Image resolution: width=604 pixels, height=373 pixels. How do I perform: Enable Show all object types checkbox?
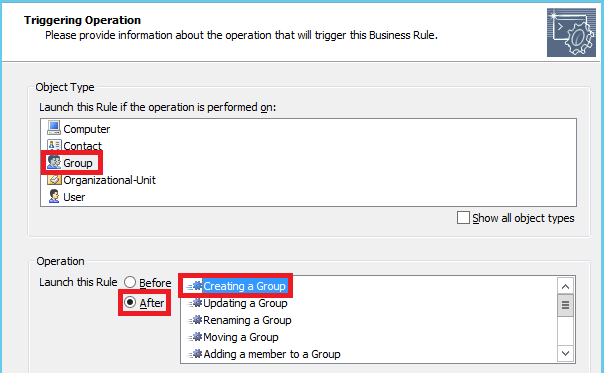coord(463,218)
